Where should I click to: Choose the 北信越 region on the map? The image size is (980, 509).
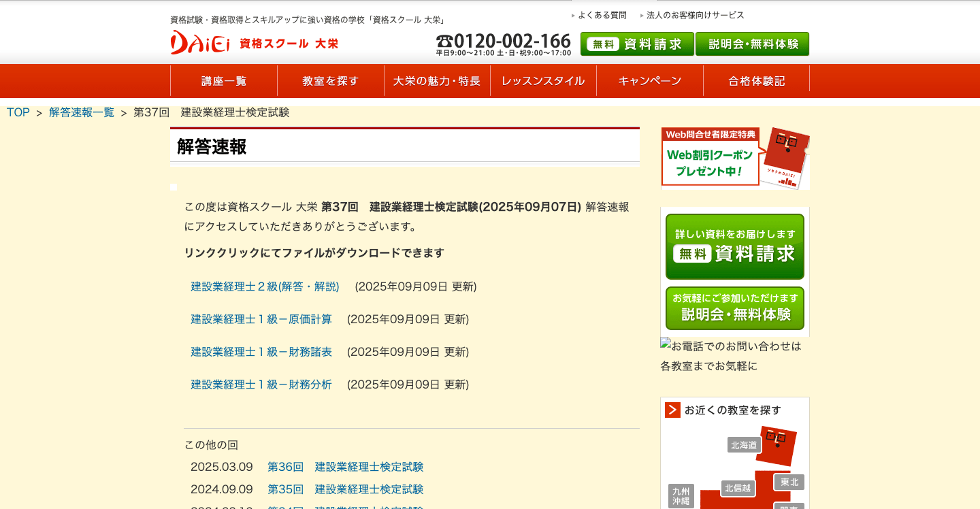pos(738,488)
